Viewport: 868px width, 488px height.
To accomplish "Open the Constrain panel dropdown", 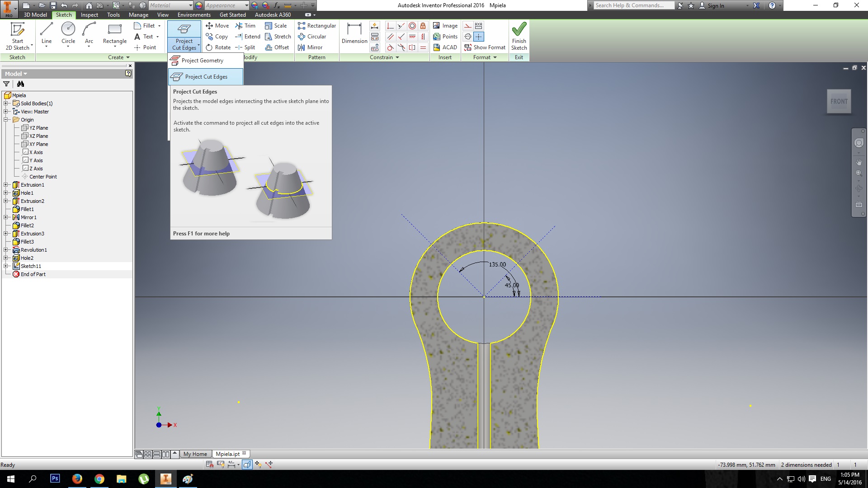I will [x=397, y=57].
